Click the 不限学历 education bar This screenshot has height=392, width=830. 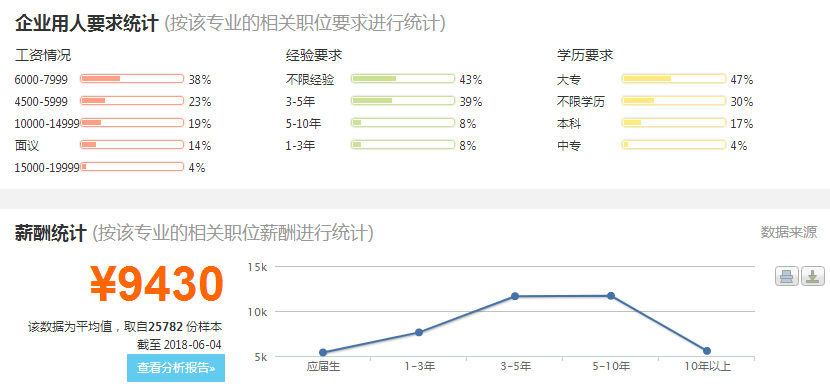click(674, 101)
